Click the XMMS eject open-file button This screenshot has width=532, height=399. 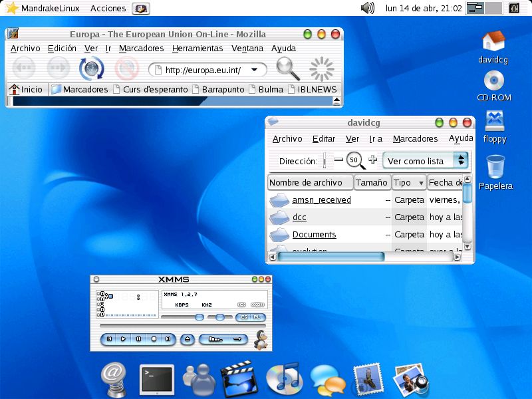pyautogui.click(x=188, y=339)
